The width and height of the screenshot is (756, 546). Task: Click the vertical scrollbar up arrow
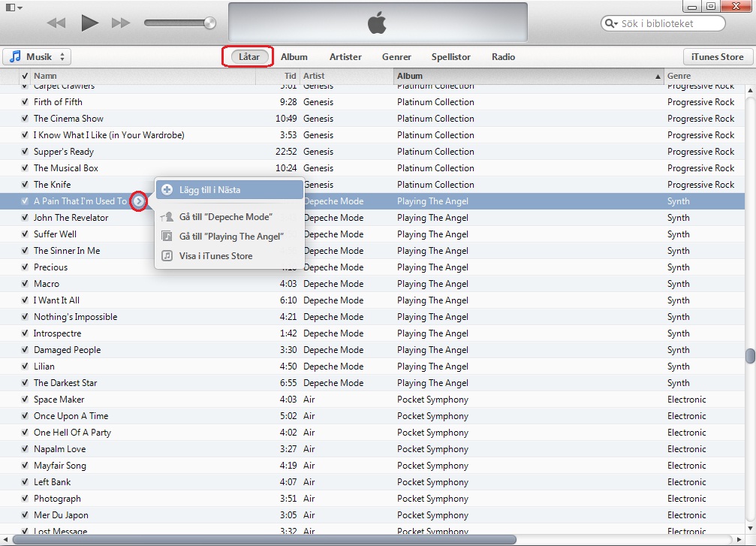click(x=750, y=90)
